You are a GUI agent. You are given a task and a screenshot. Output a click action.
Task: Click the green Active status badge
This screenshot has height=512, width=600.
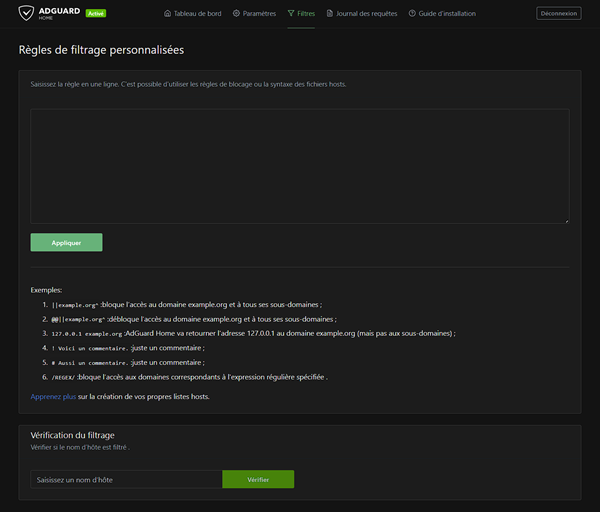pyautogui.click(x=95, y=14)
